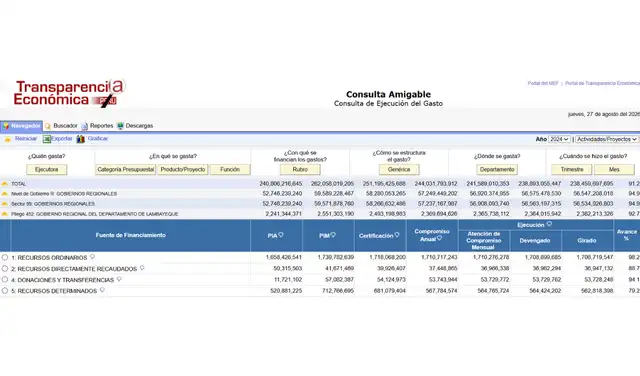Click info icon beside Recursos Determinados

tap(102, 290)
